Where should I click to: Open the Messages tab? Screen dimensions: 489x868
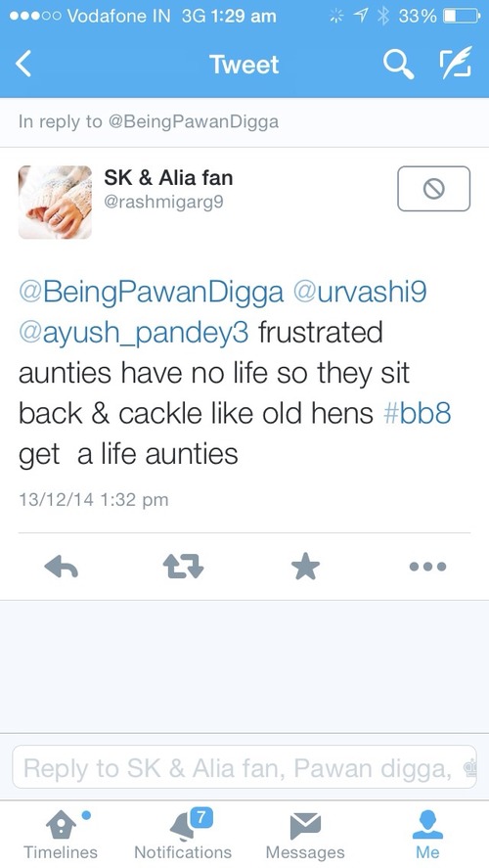pyautogui.click(x=305, y=835)
